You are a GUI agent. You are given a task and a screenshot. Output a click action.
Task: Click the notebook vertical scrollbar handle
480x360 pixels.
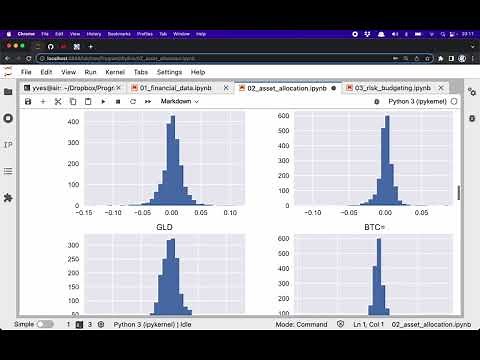pos(459,193)
